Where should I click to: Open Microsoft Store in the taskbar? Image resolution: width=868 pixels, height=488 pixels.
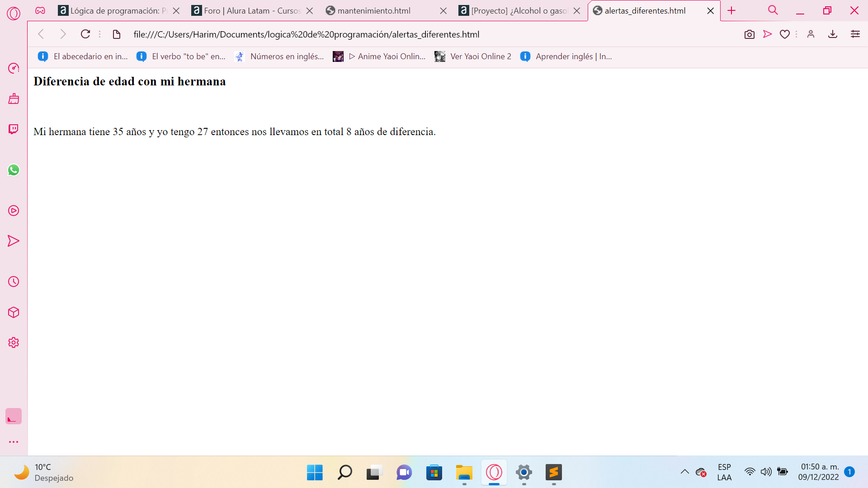434,473
